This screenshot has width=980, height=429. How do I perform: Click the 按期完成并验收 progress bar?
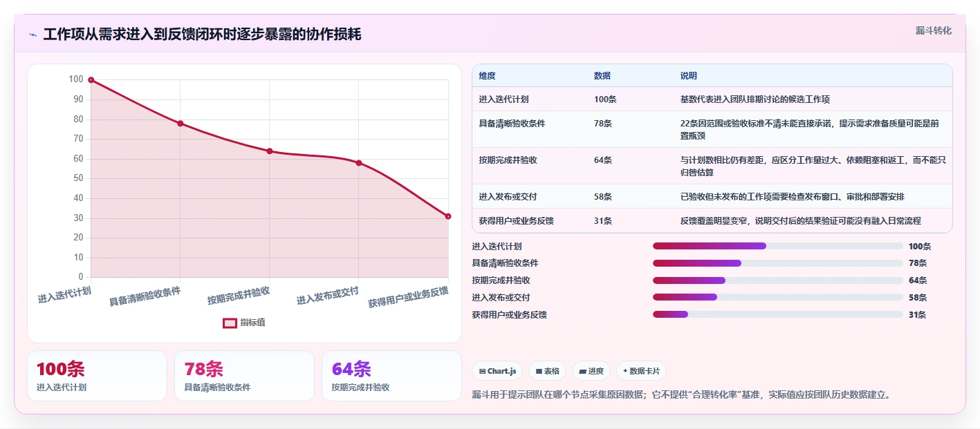(778, 280)
